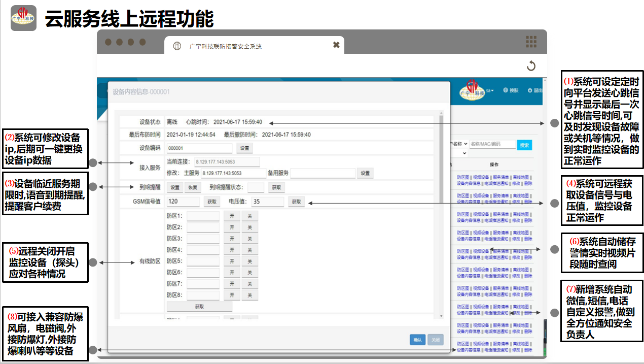
Task: Click the browser reload icon
Action: (531, 66)
